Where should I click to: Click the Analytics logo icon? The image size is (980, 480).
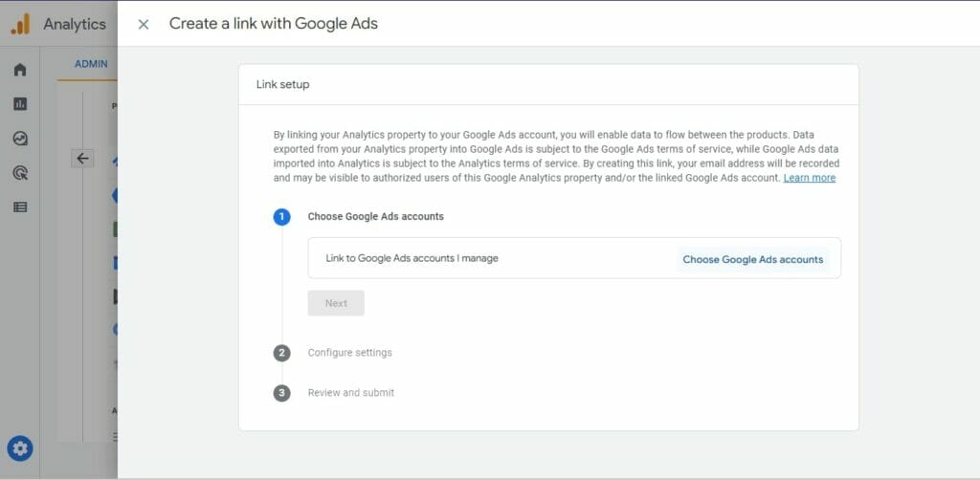21,24
